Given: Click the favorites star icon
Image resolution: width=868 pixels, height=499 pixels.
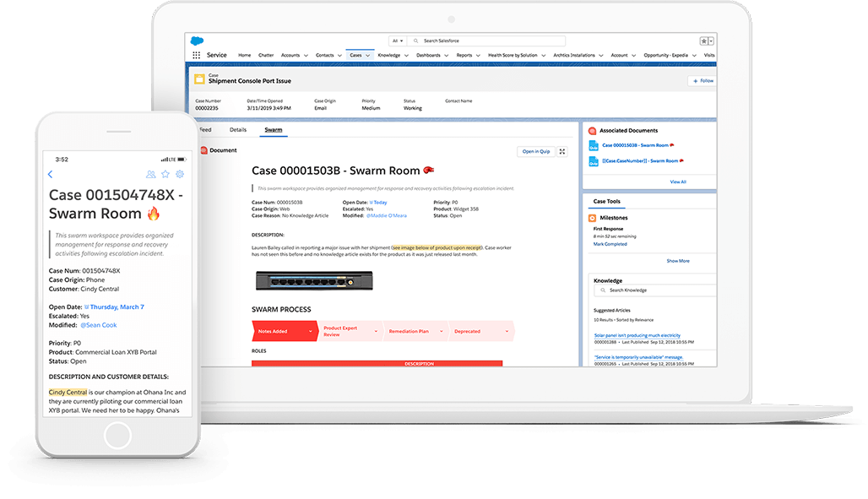Looking at the screenshot, I should (703, 41).
